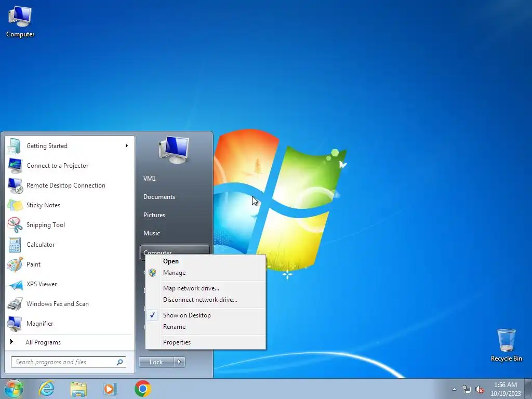
Task: Click the Manage shield icon
Action: (152, 273)
